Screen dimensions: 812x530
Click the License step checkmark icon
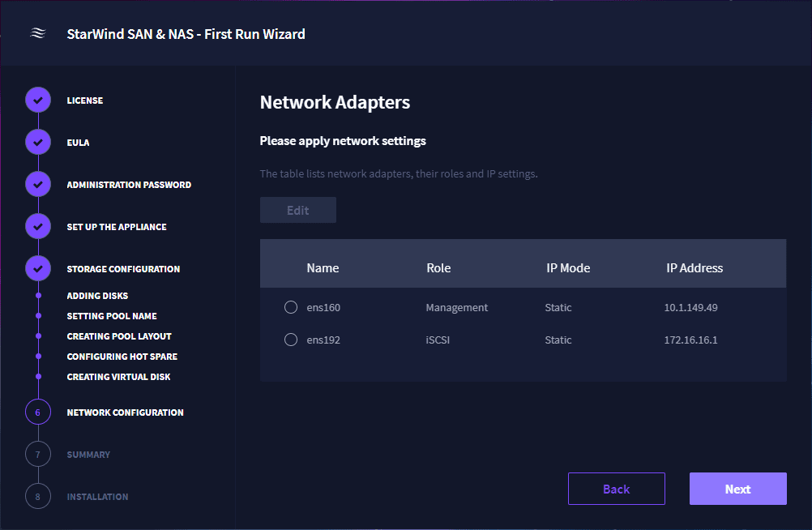[x=38, y=100]
